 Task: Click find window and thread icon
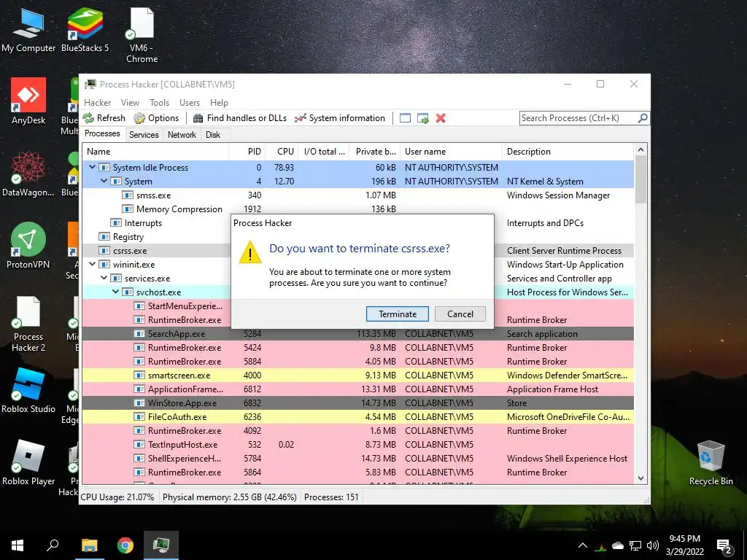coord(422,118)
